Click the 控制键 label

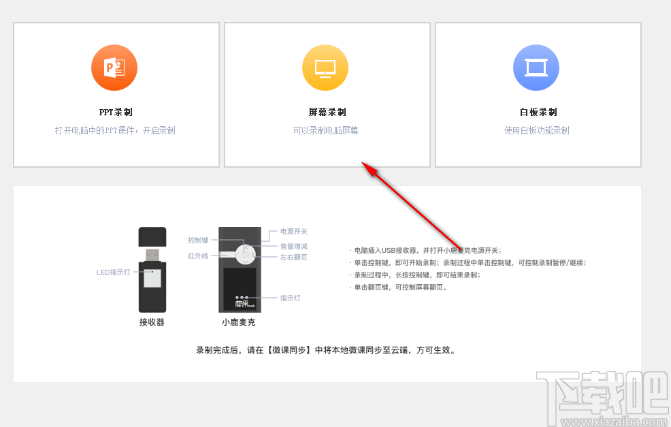click(198, 240)
